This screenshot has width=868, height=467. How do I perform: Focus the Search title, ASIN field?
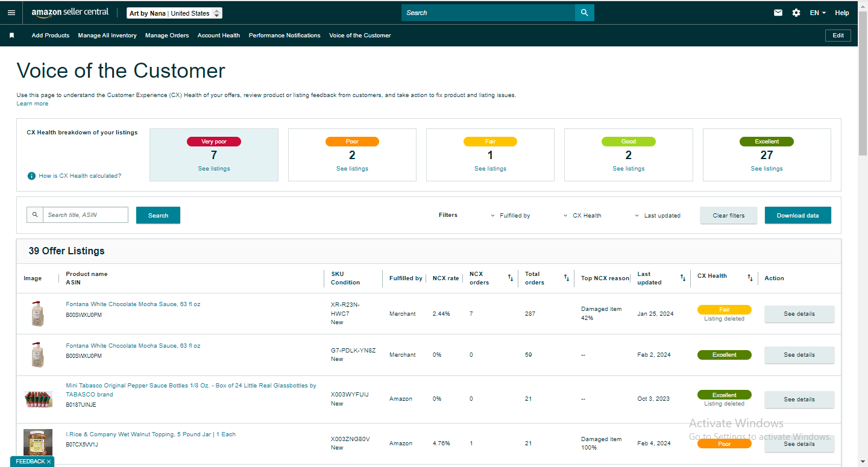pyautogui.click(x=86, y=215)
